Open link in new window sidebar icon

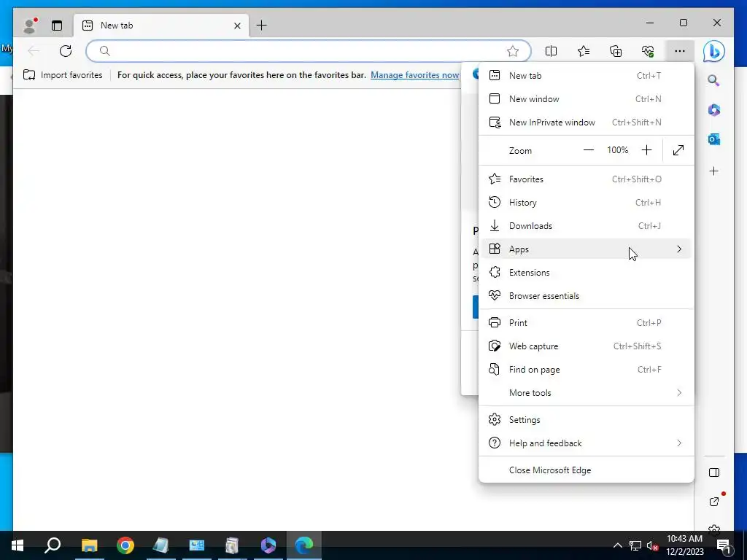pyautogui.click(x=713, y=502)
